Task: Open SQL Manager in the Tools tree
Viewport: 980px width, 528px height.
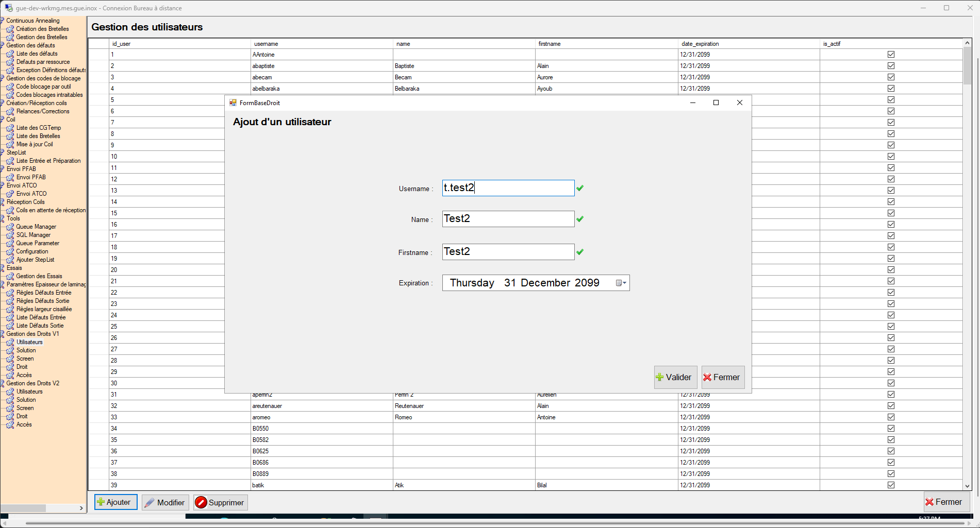Action: [33, 235]
